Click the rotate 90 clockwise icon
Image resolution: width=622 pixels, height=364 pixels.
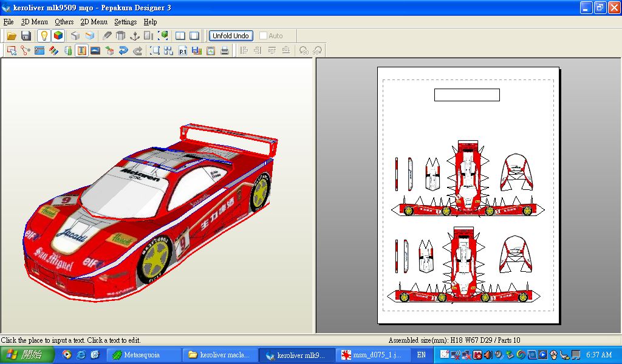coord(317,50)
